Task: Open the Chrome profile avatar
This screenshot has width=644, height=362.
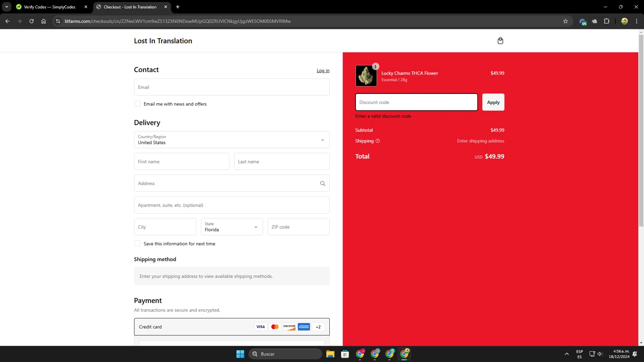Action: [625, 21]
